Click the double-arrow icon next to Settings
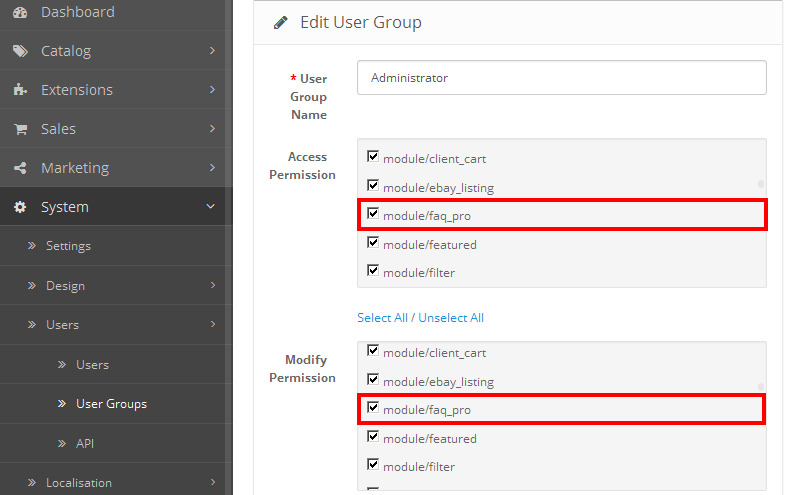Screen dimensions: 800x495 [32, 246]
